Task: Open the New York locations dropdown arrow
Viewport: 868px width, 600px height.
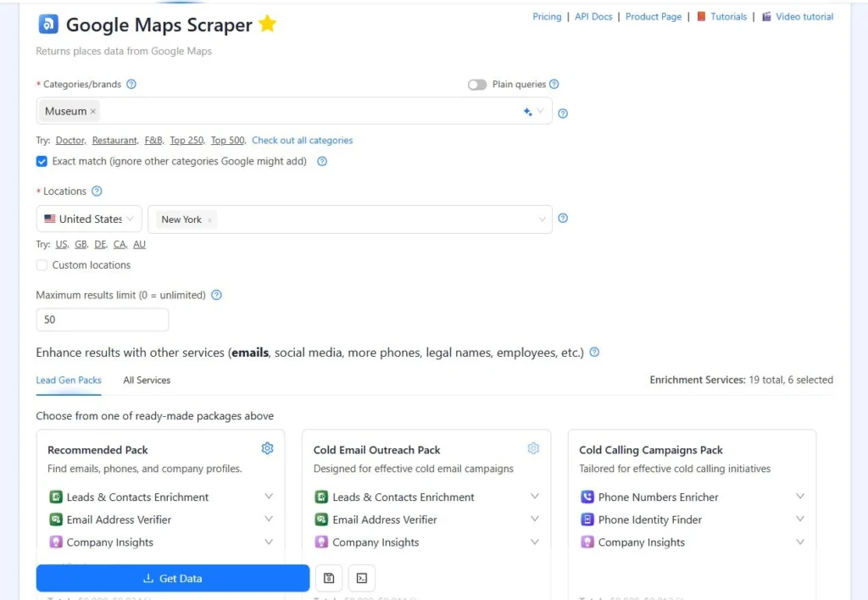Action: [542, 219]
